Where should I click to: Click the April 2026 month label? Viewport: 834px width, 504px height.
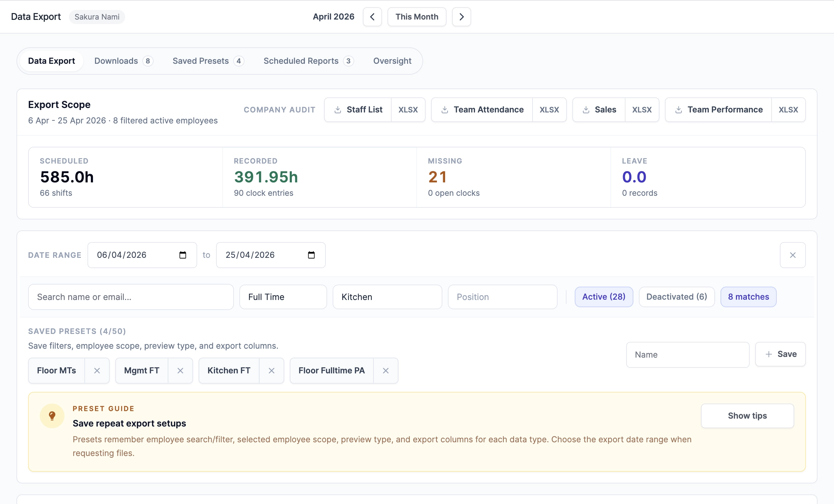[x=334, y=17]
